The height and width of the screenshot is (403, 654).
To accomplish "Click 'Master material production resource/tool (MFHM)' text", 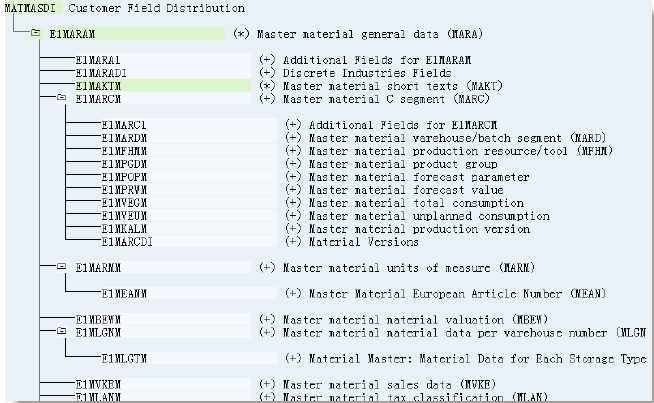I will click(x=460, y=151).
